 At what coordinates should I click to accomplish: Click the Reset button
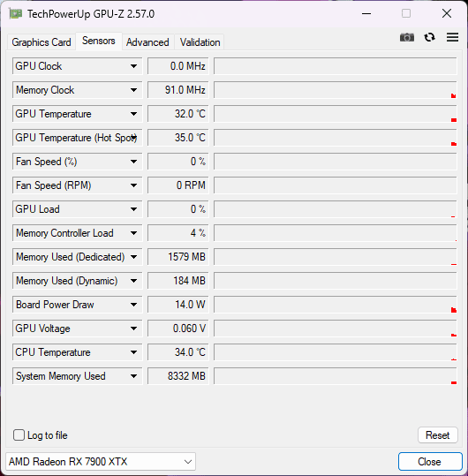437,435
